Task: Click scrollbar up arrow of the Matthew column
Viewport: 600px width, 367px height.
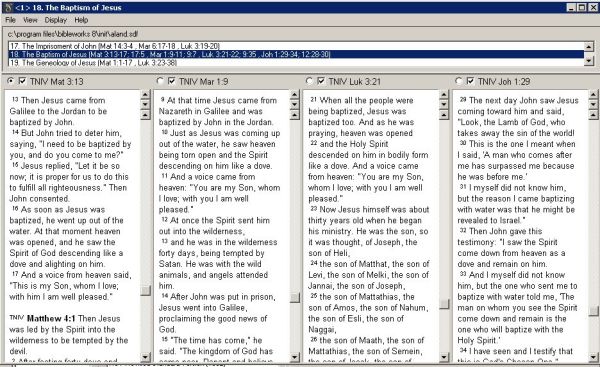Action: (x=145, y=115)
